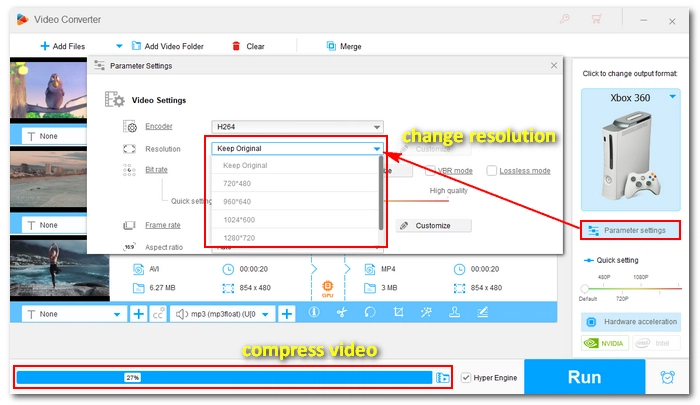Click the Add Files button

(x=62, y=46)
